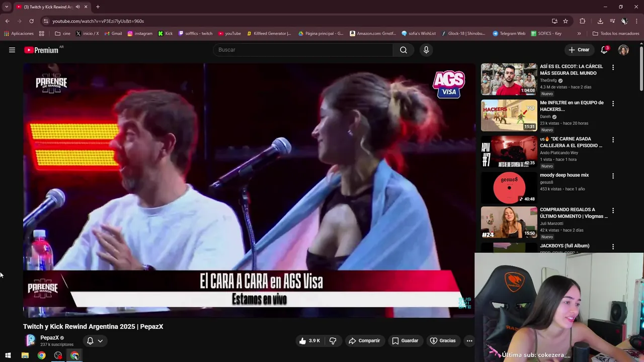Screen dimensions: 644x362
Task: Open options for Comprando Regalos video
Action: click(x=613, y=211)
